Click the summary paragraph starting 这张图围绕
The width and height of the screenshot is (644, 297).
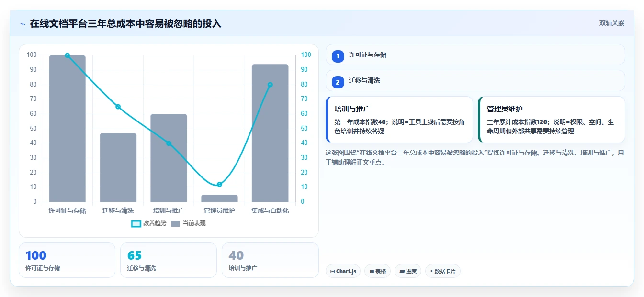475,157
